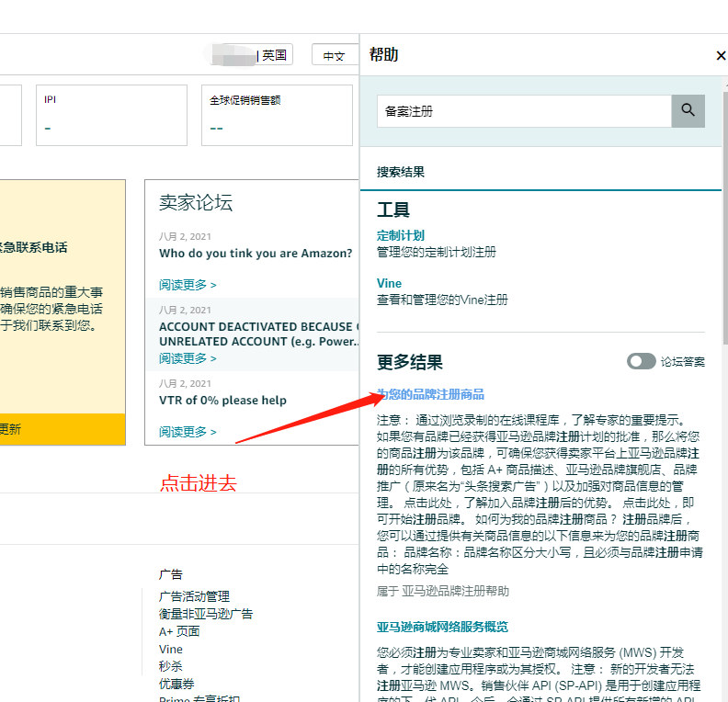
Task: Open the 全球促销销售额 card
Action: [x=277, y=115]
